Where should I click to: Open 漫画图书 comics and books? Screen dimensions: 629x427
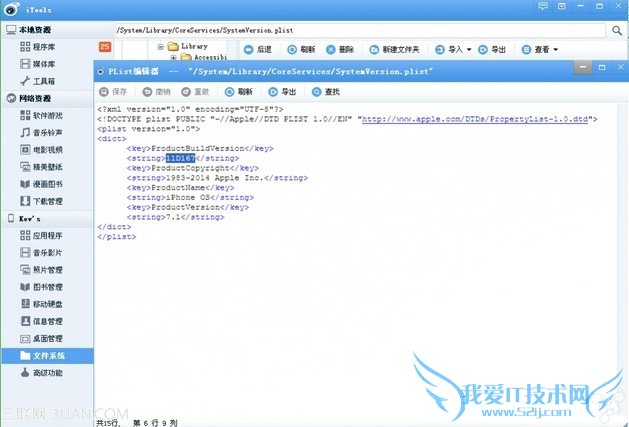click(42, 184)
